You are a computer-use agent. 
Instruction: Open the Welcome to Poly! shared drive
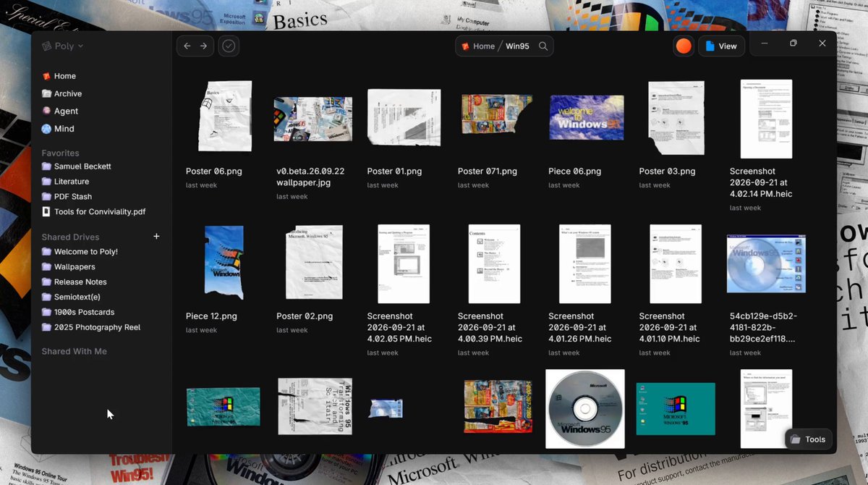point(80,252)
